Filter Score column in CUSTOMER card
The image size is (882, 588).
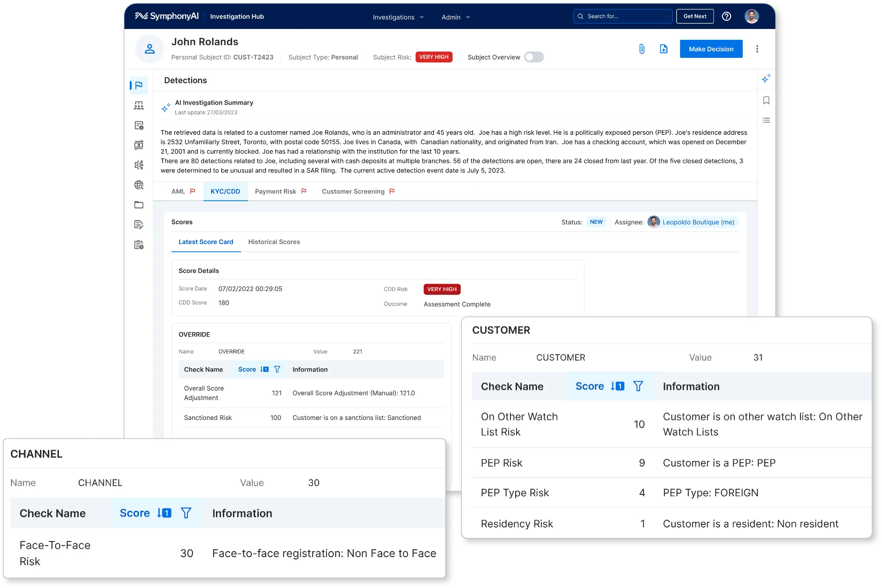click(638, 386)
